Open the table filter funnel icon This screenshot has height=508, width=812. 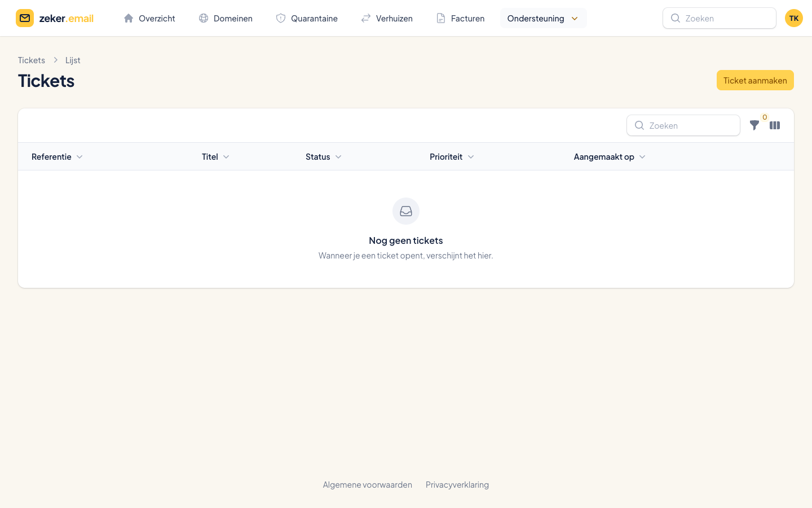pos(754,125)
